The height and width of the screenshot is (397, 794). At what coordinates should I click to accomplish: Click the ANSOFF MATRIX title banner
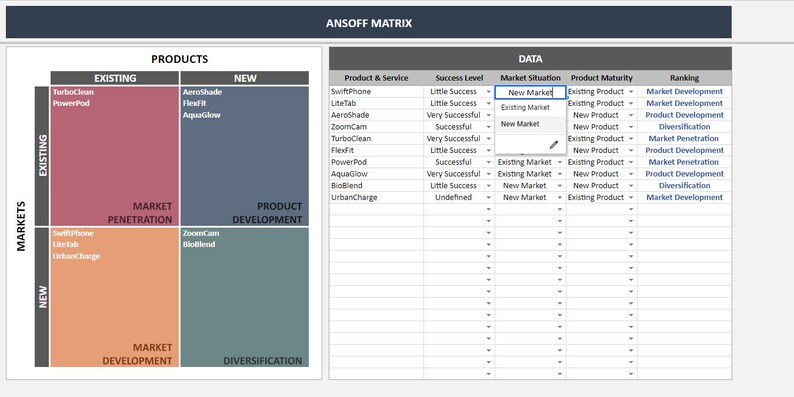pos(369,22)
